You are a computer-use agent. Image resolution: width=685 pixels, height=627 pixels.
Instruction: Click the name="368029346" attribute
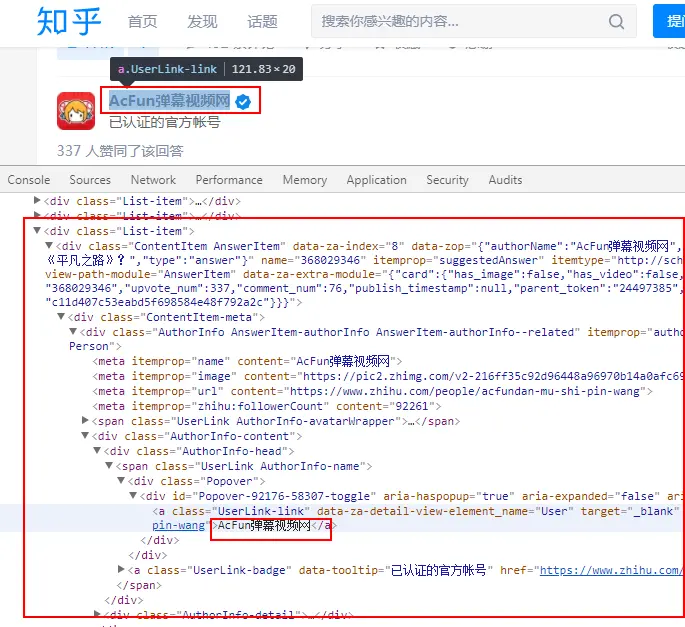(313, 260)
